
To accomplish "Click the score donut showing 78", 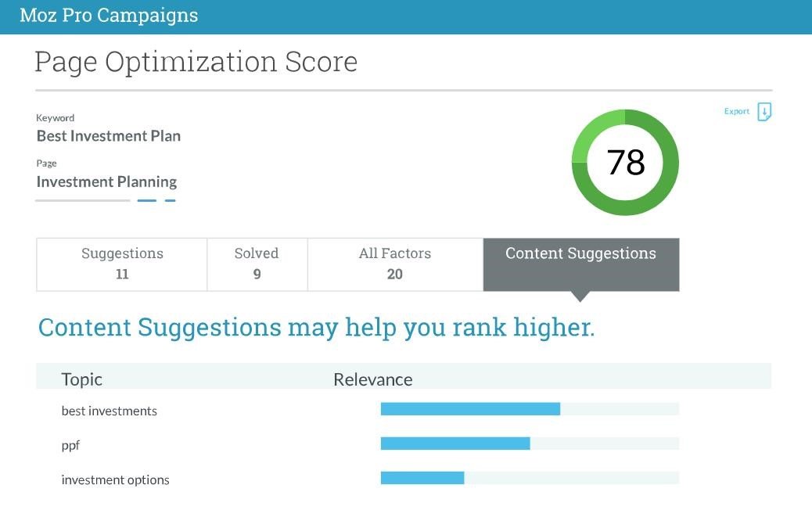I will pyautogui.click(x=625, y=163).
